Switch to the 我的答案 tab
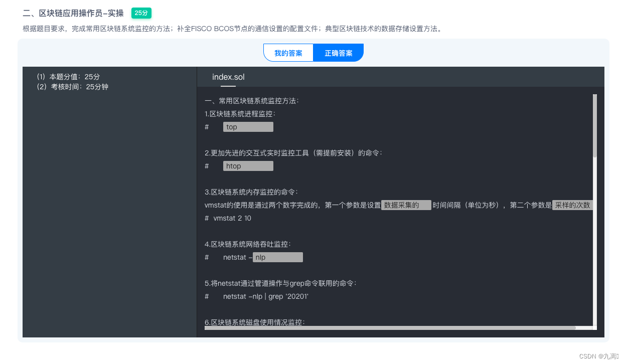Viewport: 626px width, 364px height. [288, 53]
